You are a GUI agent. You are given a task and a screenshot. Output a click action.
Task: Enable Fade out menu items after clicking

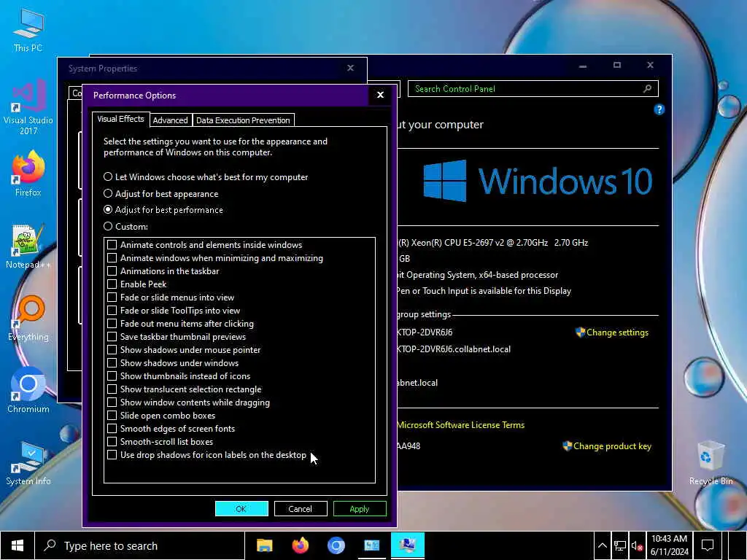pos(112,323)
